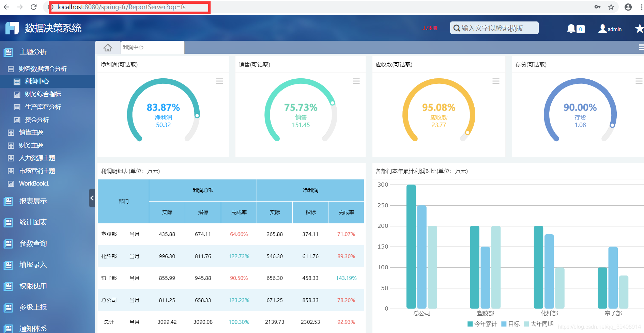The width and height of the screenshot is (644, 333).
Task: Collapse the left sidebar with arrow handle
Action: (92, 198)
